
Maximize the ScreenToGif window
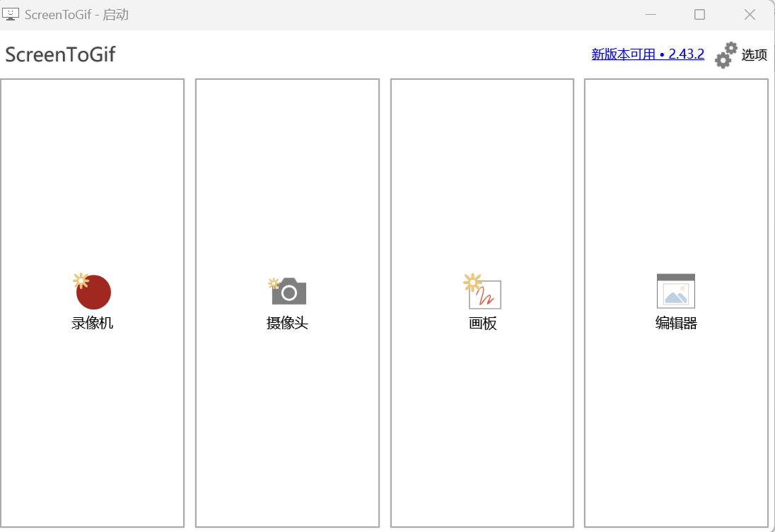point(699,15)
